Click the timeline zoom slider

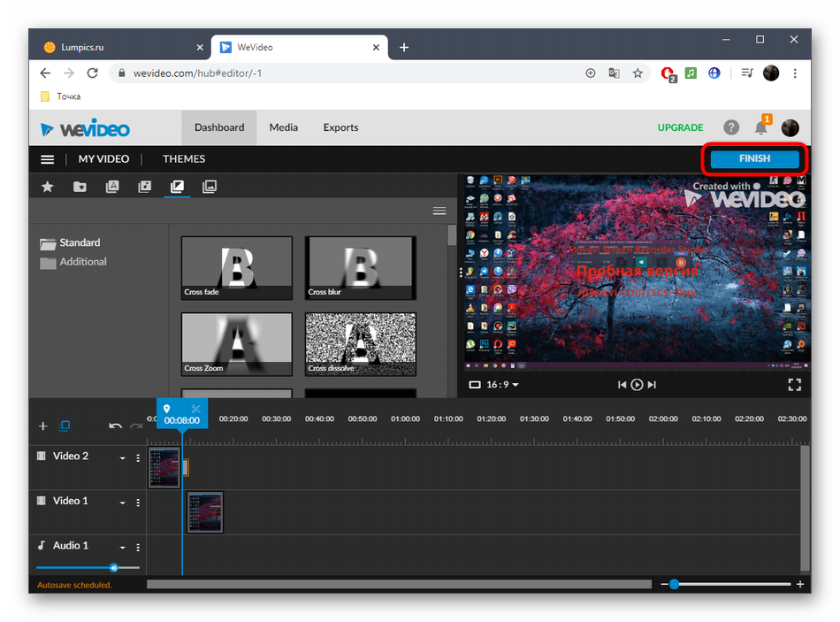(674, 584)
